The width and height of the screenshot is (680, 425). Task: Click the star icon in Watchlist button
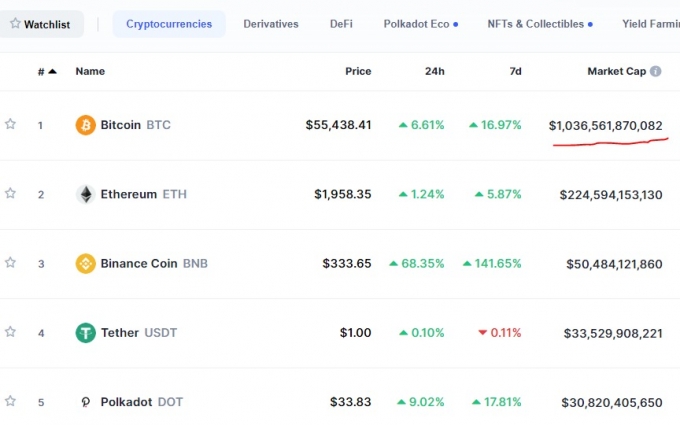pyautogui.click(x=15, y=23)
